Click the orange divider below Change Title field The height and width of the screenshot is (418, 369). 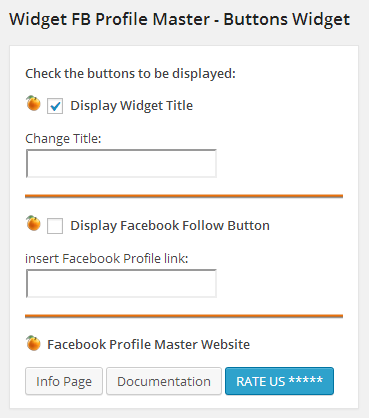click(184, 196)
